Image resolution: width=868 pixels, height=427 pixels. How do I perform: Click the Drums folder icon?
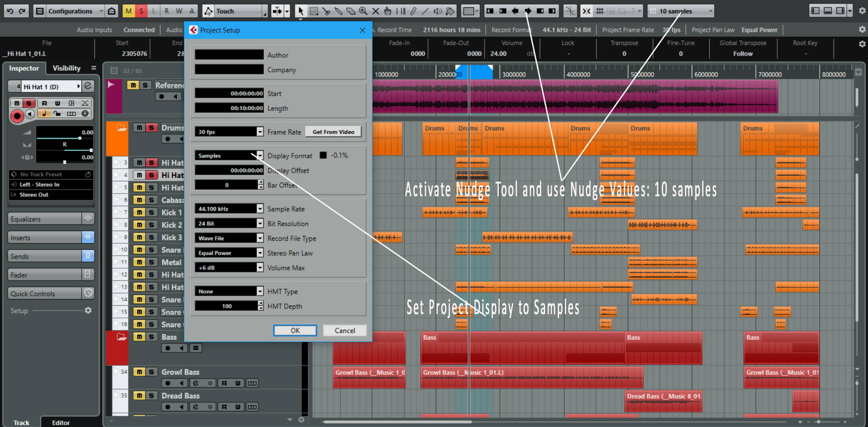[x=122, y=128]
